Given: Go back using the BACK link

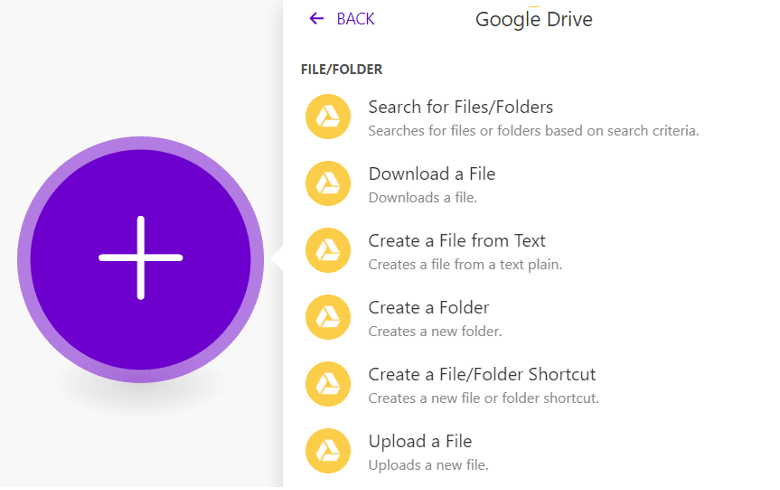Looking at the screenshot, I should click(355, 19).
